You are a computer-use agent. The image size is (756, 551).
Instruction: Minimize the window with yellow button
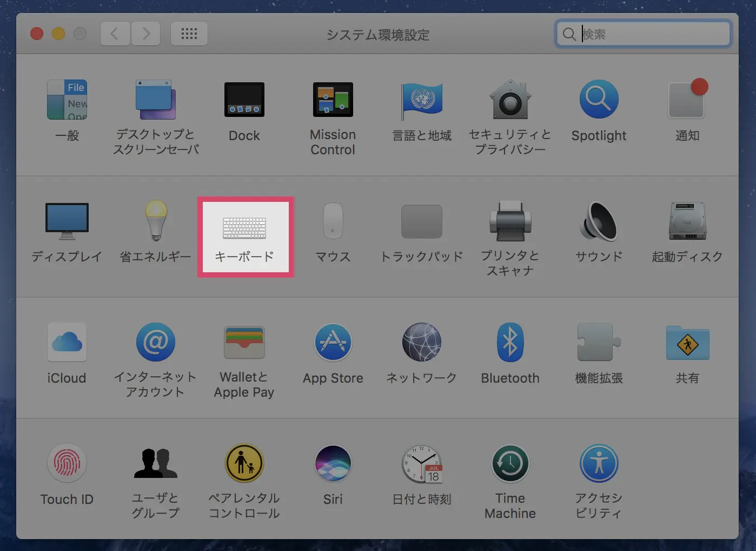tap(58, 34)
